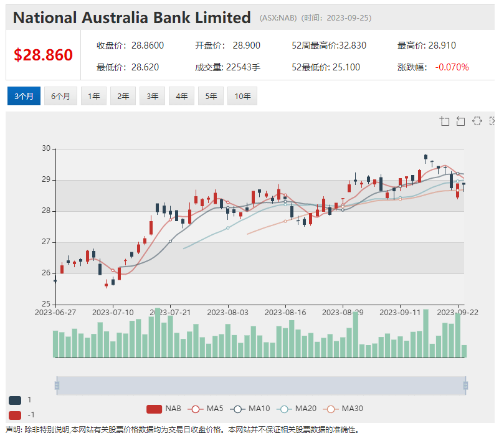Click the 2023-07-10 x-axis label
504x446 pixels.
tap(113, 313)
